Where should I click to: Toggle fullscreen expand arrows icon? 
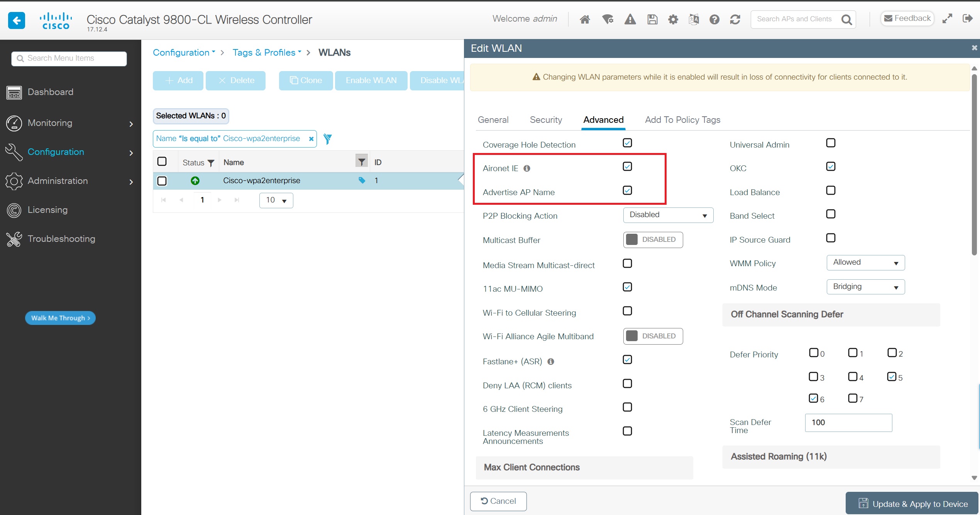pyautogui.click(x=947, y=19)
